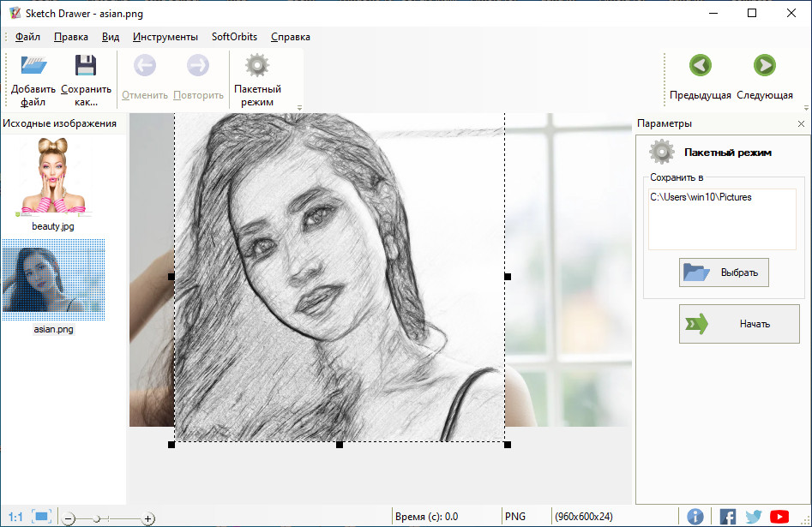Open Batch mode (Пакетный режим) toolbar gear
Image resolution: width=812 pixels, height=527 pixels.
tap(257, 66)
